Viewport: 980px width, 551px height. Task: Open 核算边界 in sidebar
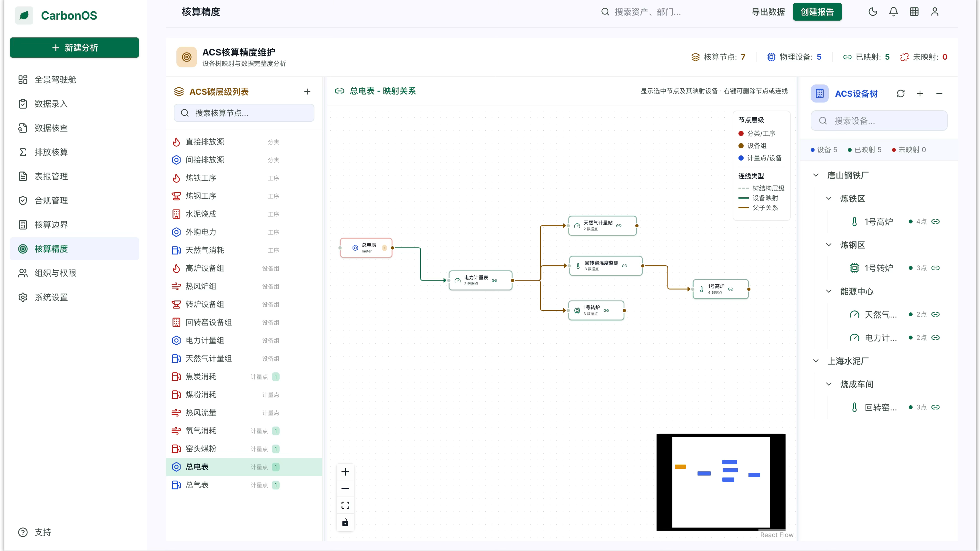pos(74,225)
